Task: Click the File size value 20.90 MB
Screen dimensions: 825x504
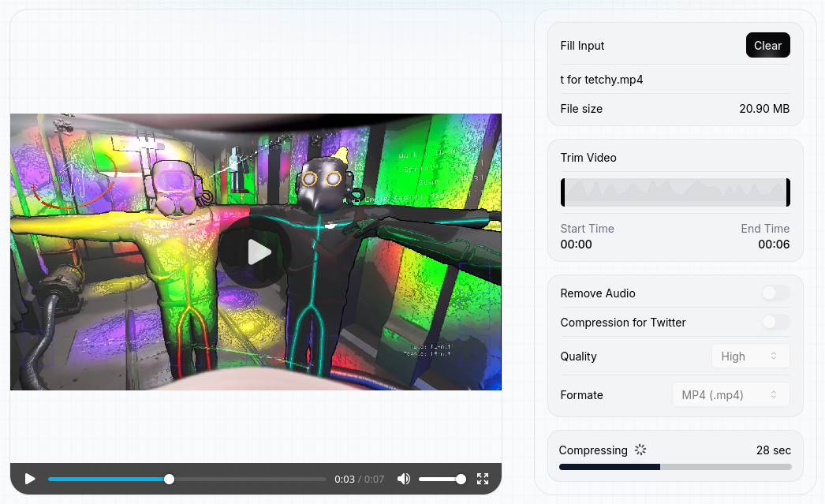Action: (764, 109)
